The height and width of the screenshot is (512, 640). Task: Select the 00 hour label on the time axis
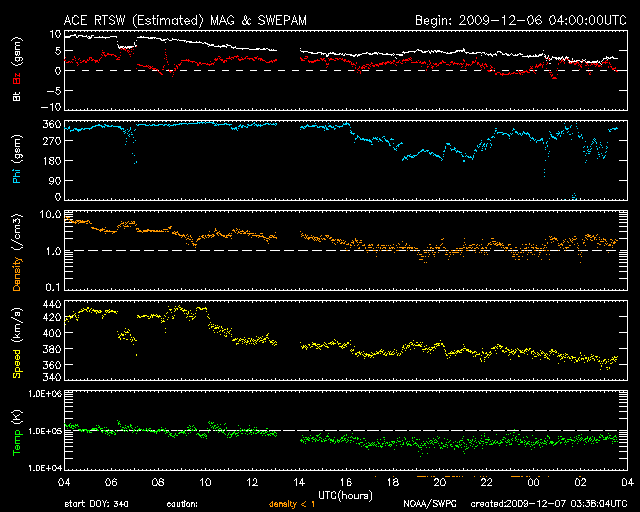(533, 483)
